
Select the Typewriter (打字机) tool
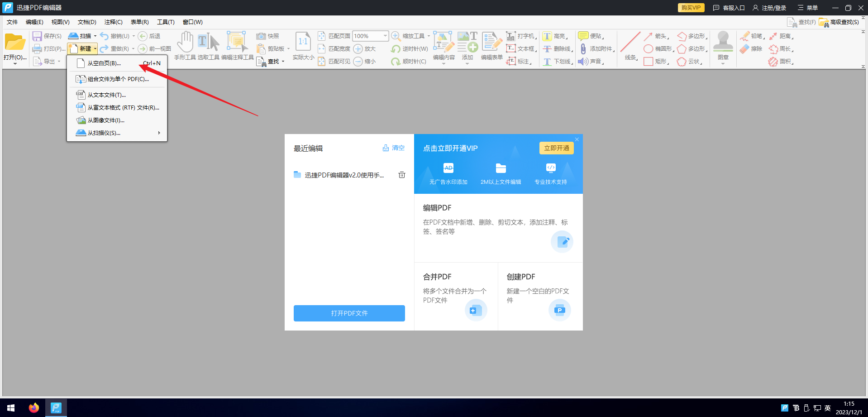point(511,36)
